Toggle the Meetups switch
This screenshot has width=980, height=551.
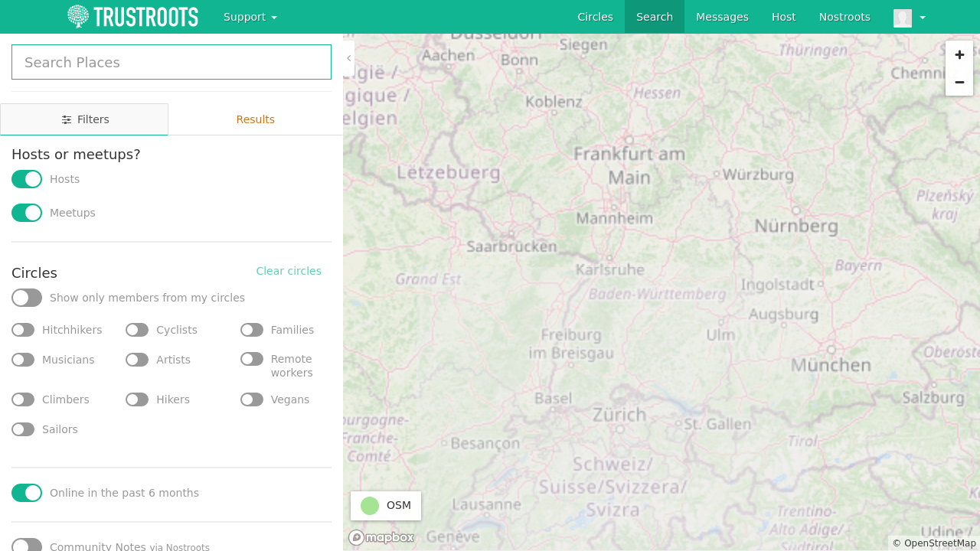tap(27, 213)
